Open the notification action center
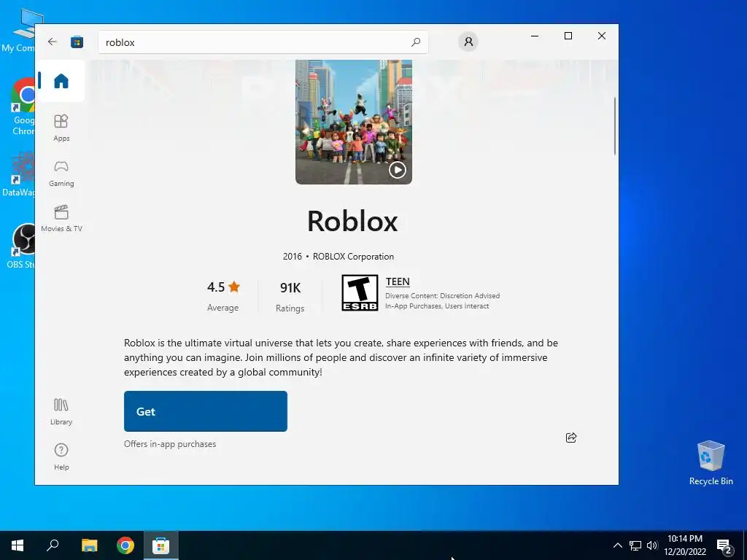747x560 pixels. click(724, 546)
